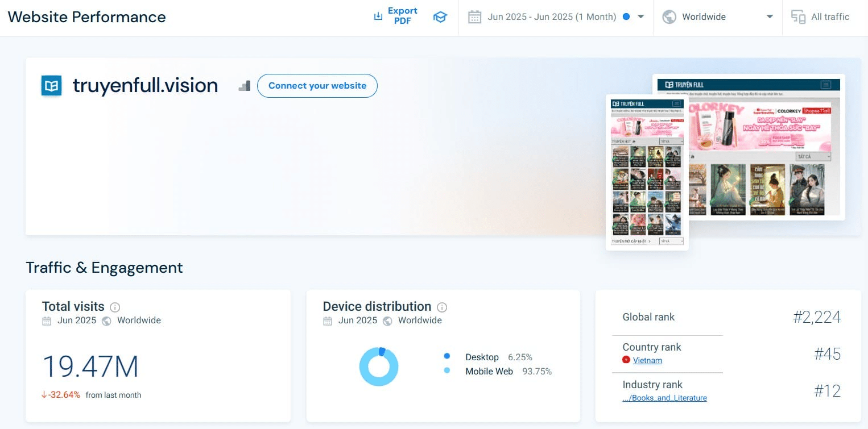Image resolution: width=868 pixels, height=429 pixels.
Task: Open the Device distribution info icon
Action: coord(442,307)
